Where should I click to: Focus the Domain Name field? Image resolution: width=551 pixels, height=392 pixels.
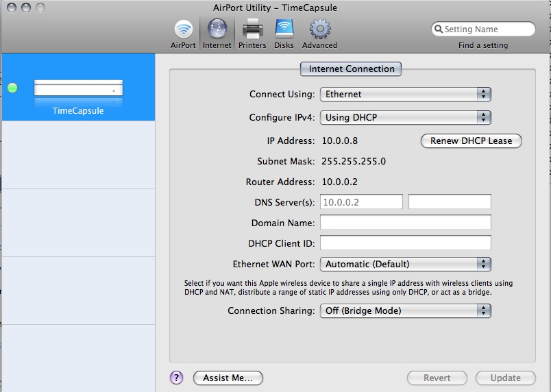tap(406, 222)
